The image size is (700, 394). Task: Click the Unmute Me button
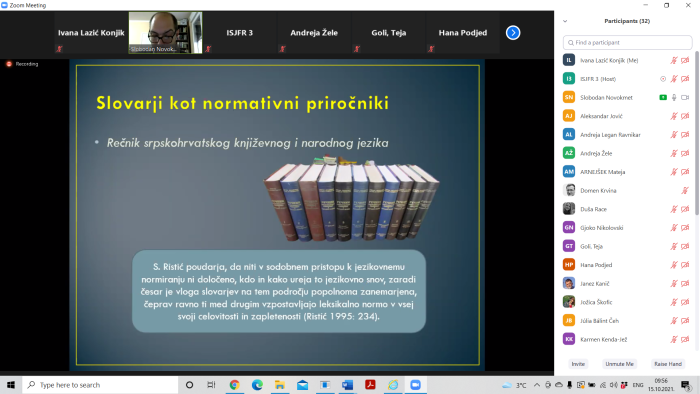click(619, 364)
